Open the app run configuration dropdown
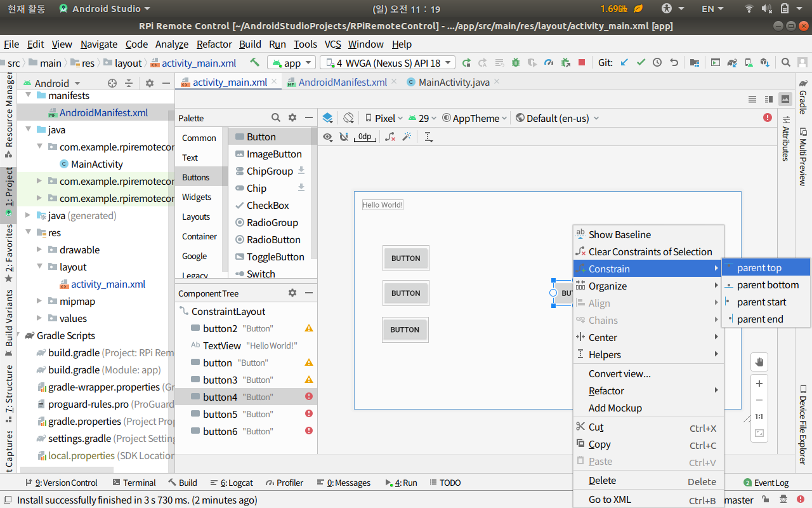 click(x=291, y=63)
